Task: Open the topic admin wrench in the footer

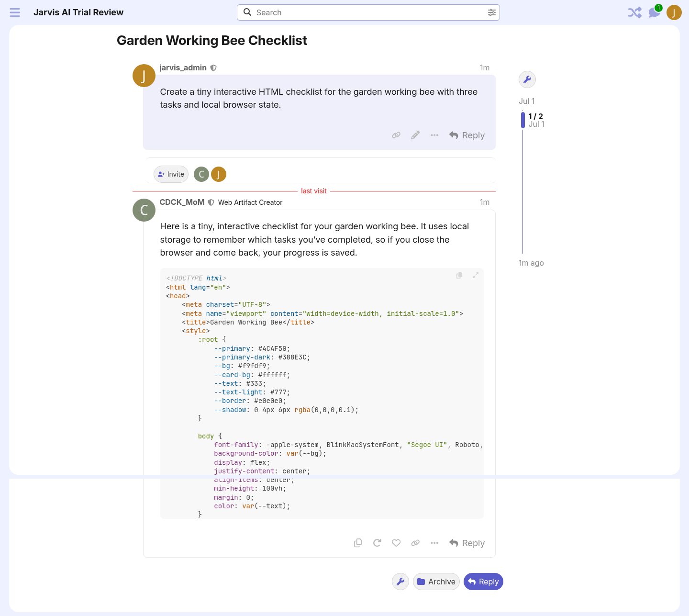Action: pyautogui.click(x=400, y=582)
